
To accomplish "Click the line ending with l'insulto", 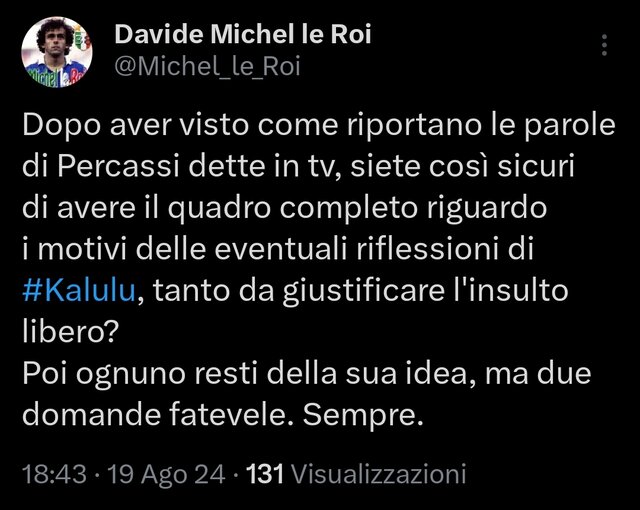I will (295, 290).
